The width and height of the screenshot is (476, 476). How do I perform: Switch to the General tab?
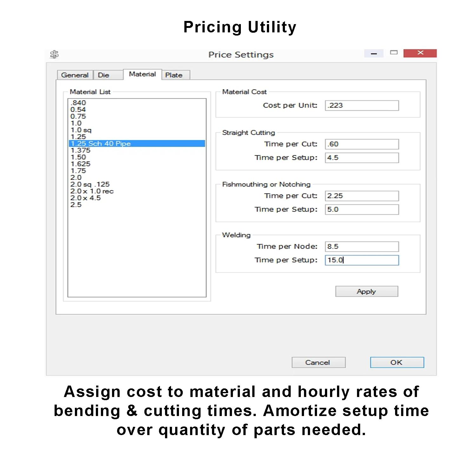point(75,75)
